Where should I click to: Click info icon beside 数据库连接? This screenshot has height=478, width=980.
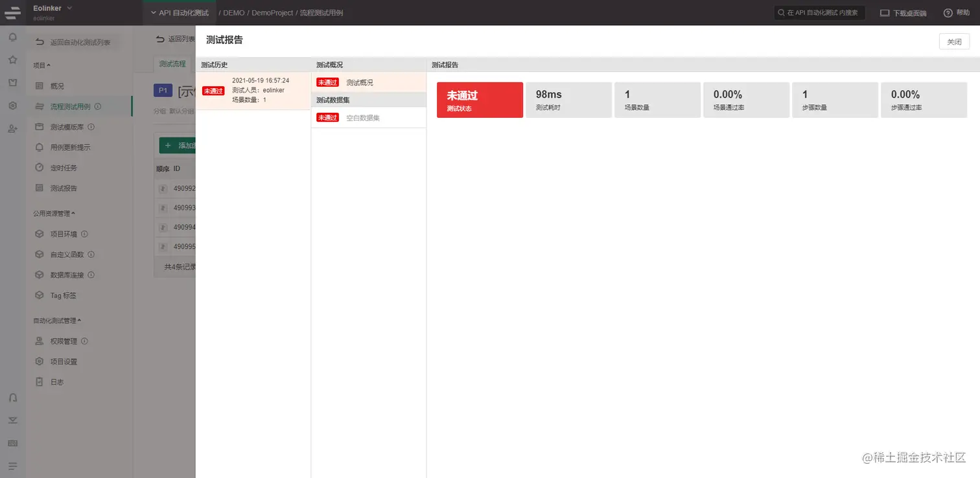coord(91,275)
